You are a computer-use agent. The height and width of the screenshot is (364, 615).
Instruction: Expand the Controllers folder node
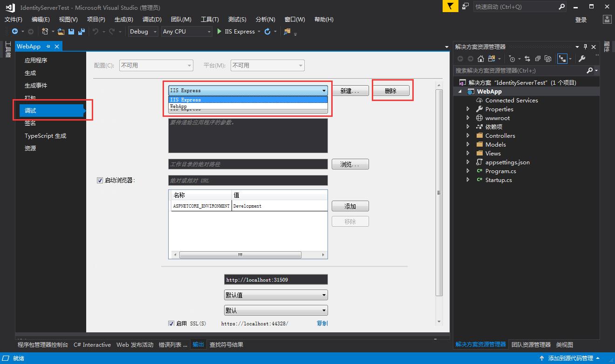(x=468, y=136)
